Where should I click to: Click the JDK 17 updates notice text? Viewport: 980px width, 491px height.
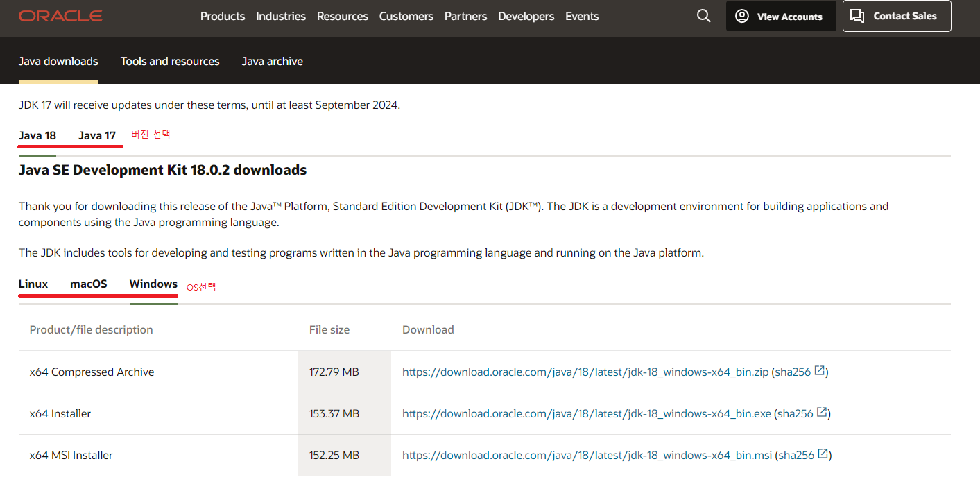point(209,105)
